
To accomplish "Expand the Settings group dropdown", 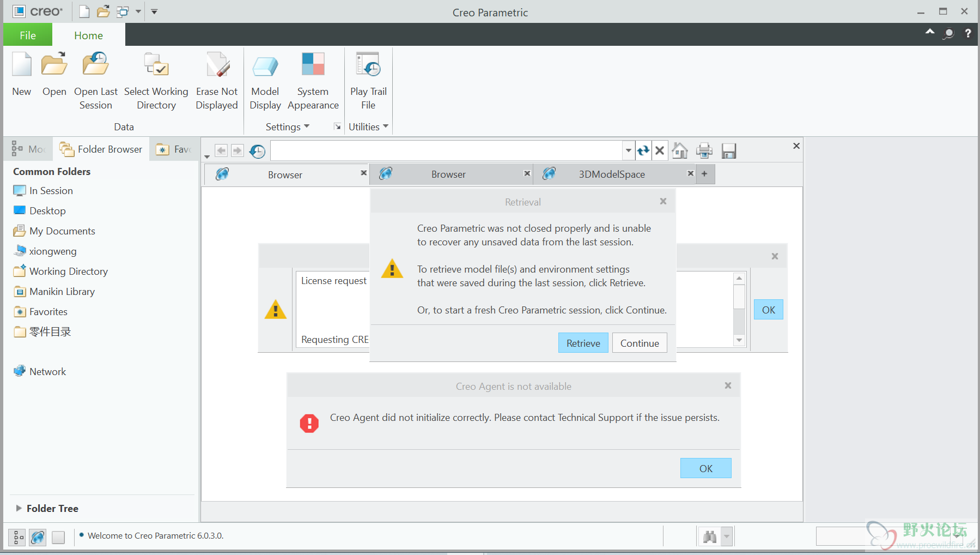I will pyautogui.click(x=288, y=126).
